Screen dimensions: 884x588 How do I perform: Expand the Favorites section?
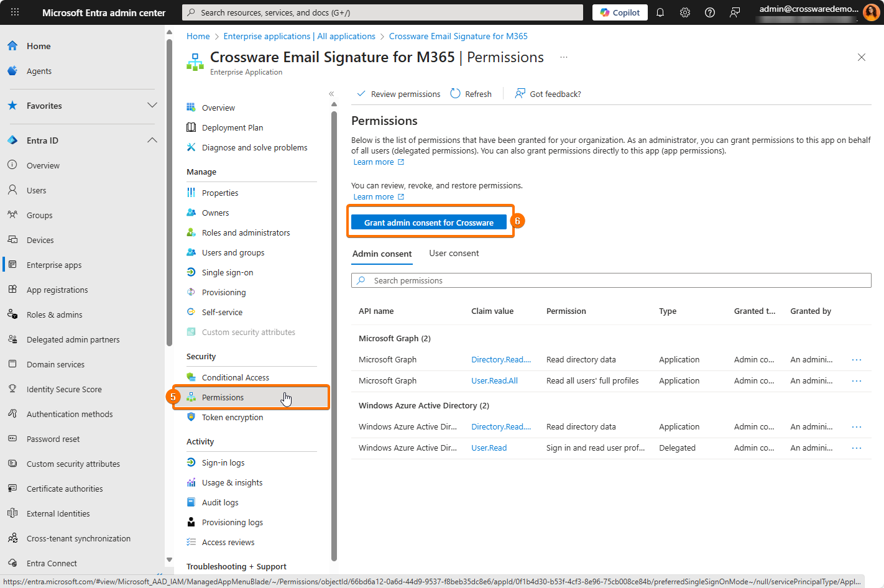coord(152,106)
